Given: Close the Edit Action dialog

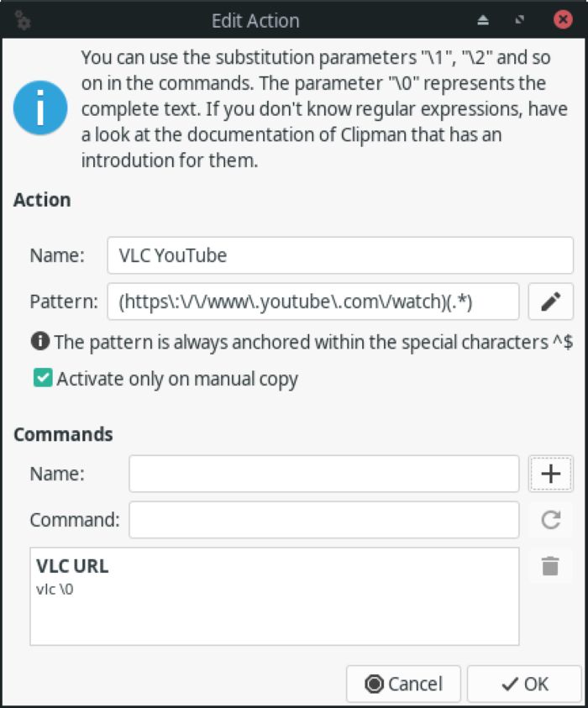Looking at the screenshot, I should pos(564,20).
